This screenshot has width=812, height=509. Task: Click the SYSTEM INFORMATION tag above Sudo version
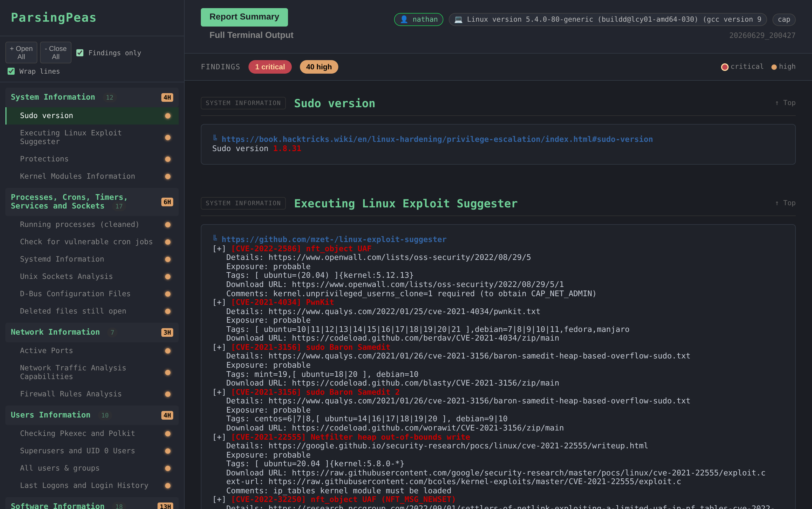[x=243, y=103]
